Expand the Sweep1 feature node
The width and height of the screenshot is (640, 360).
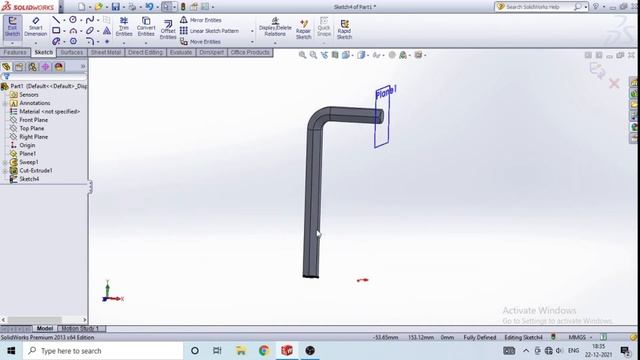(x=5, y=162)
